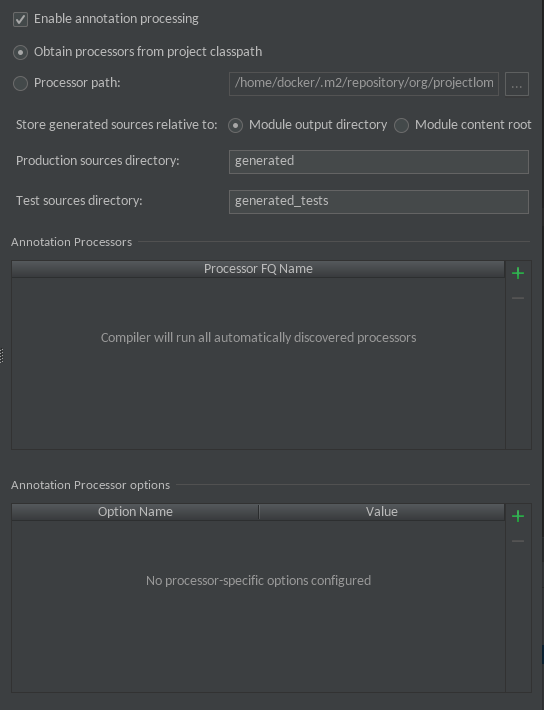Viewport: 544px width, 710px height.
Task: Click the remove processor minus icon
Action: pyautogui.click(x=518, y=298)
